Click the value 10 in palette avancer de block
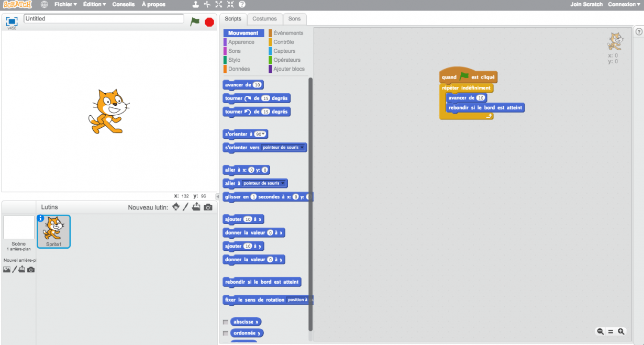This screenshot has height=345, width=644. 257,85
